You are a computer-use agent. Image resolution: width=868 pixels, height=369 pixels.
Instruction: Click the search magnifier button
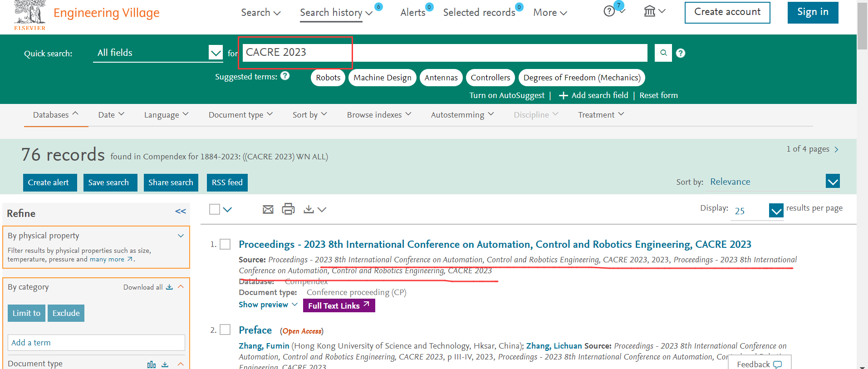663,53
